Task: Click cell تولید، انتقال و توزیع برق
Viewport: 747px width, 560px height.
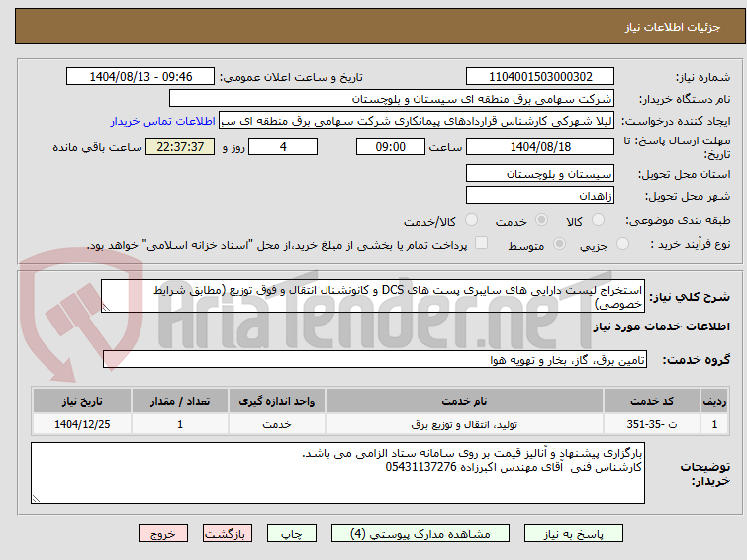Action: tap(464, 424)
